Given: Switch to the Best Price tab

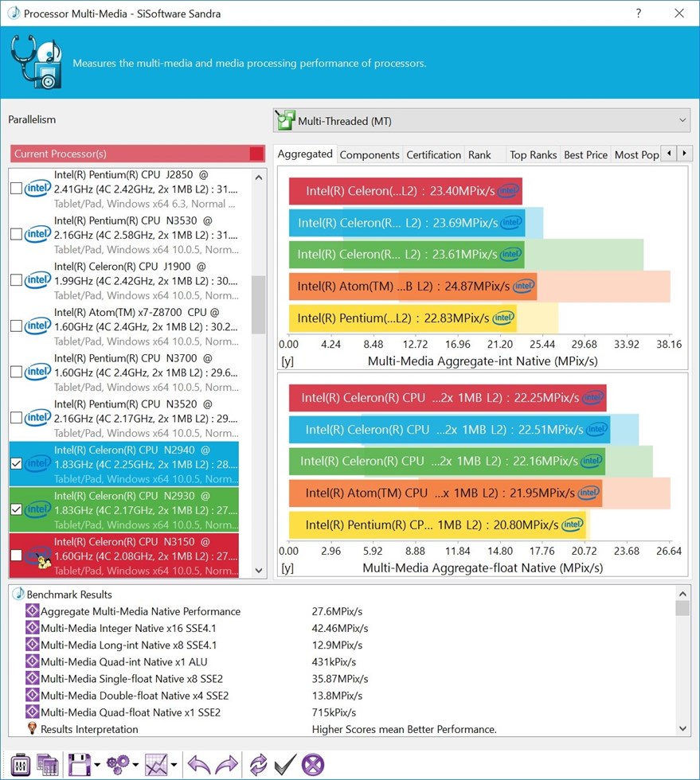Looking at the screenshot, I should point(585,154).
